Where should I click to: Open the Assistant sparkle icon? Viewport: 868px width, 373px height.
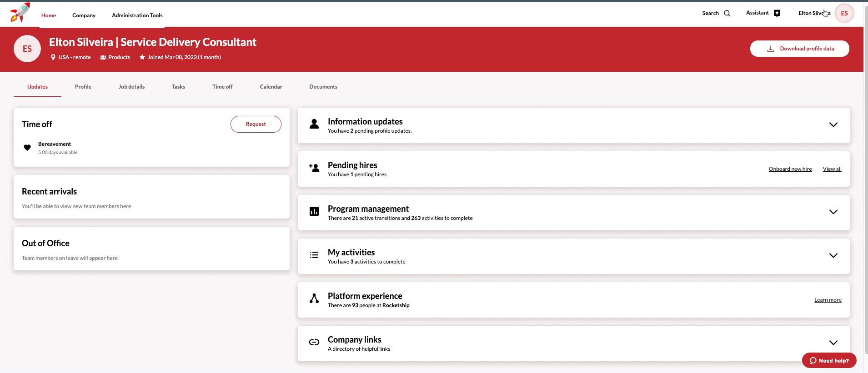pos(777,13)
